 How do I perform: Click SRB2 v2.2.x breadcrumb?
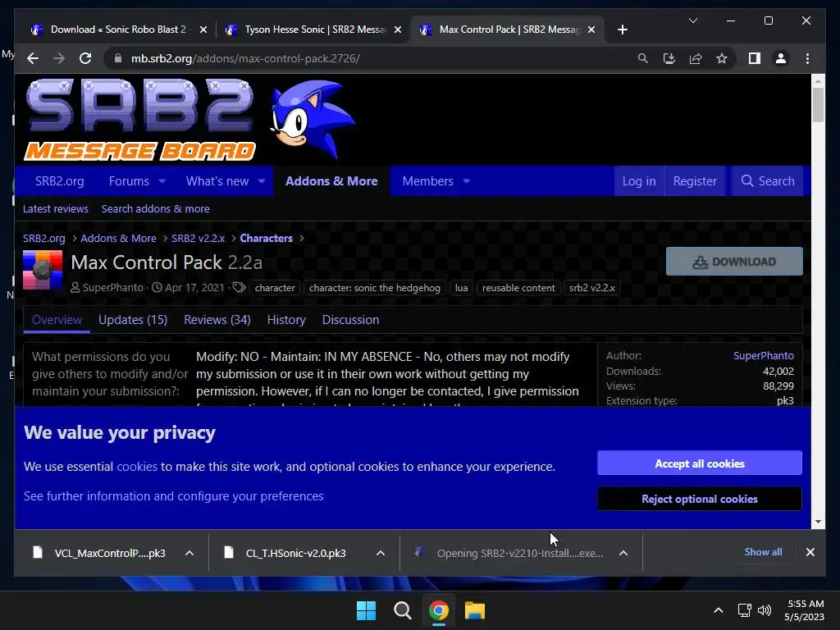pos(198,239)
